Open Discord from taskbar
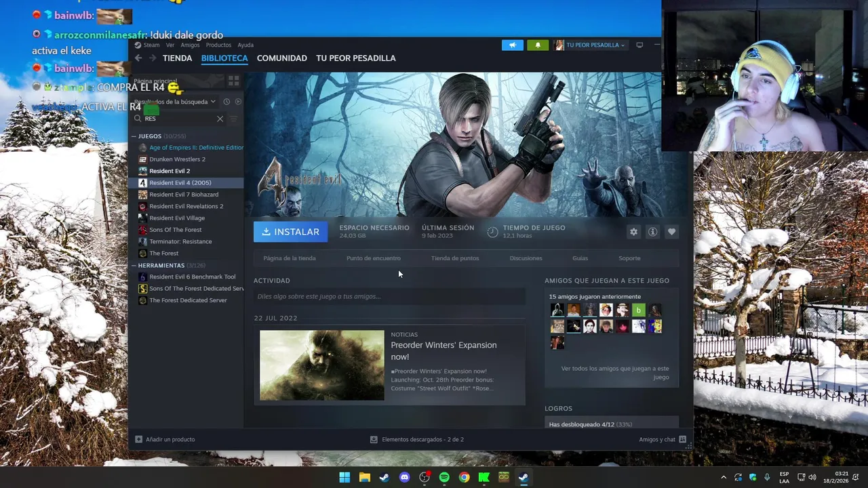The width and height of the screenshot is (868, 488). click(405, 477)
